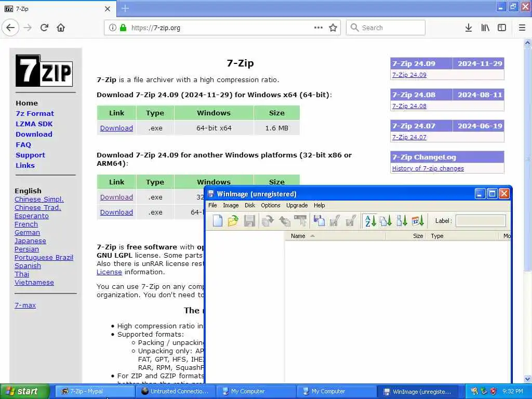The image size is (532, 399).
Task: Open the Links sidebar page
Action: point(25,166)
